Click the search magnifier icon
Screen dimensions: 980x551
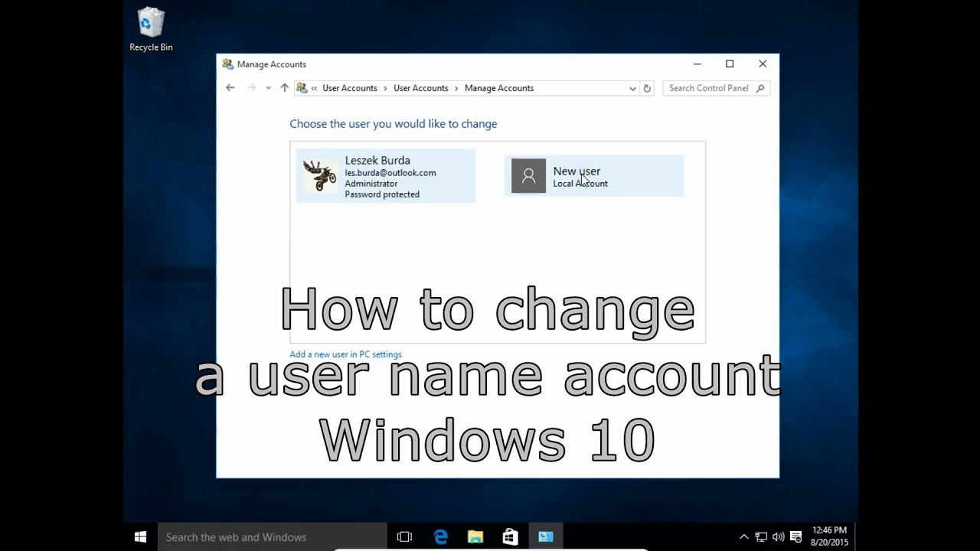pyautogui.click(x=760, y=88)
